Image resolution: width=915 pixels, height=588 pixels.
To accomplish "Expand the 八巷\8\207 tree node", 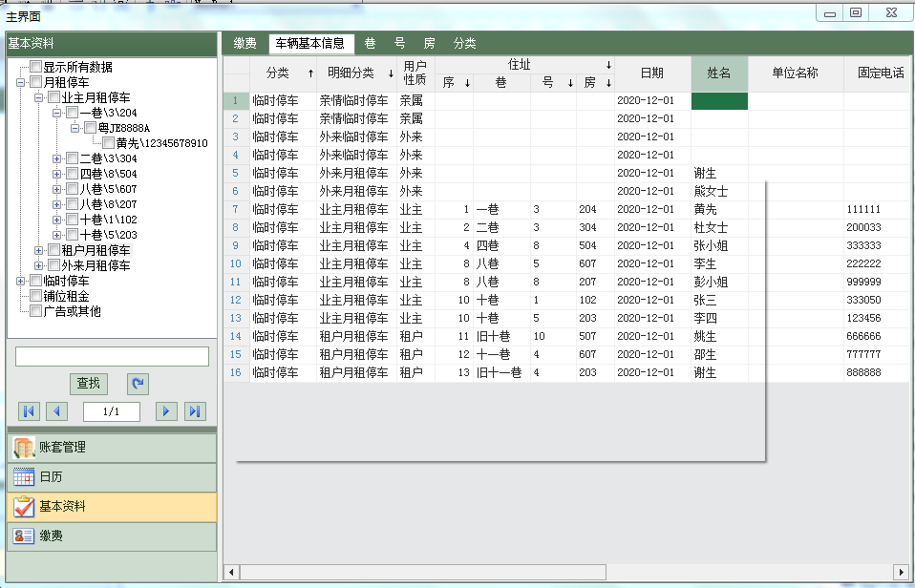I will (56, 204).
